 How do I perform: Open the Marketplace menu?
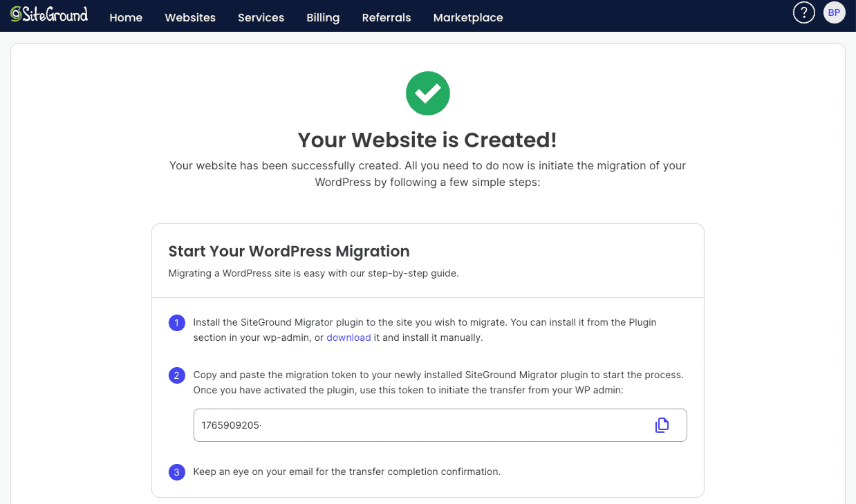coord(468,17)
